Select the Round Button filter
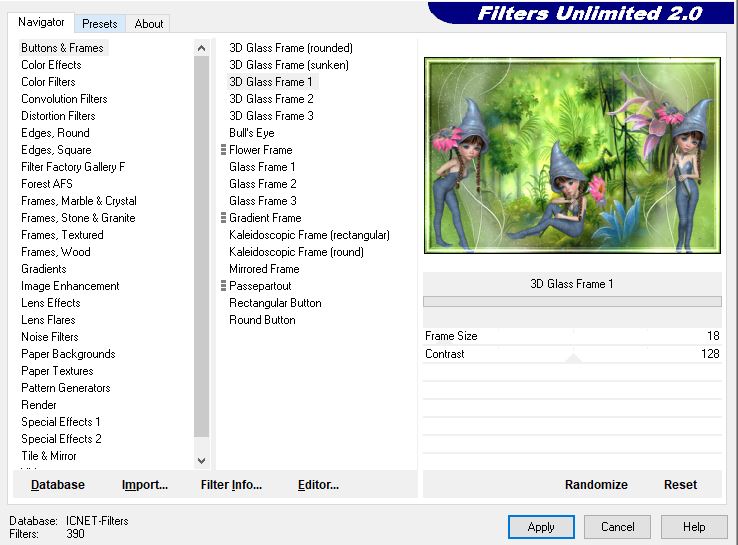Viewport: 738px width, 545px height. click(x=262, y=320)
